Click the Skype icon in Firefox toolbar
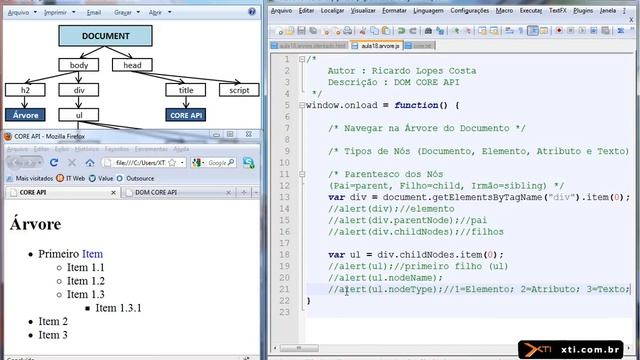 (249, 162)
